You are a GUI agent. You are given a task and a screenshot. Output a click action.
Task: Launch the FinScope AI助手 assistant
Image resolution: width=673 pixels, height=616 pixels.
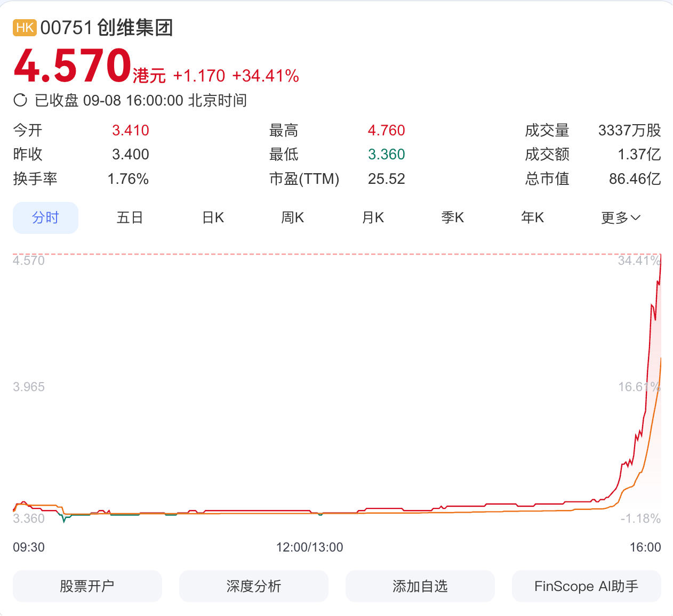[586, 586]
